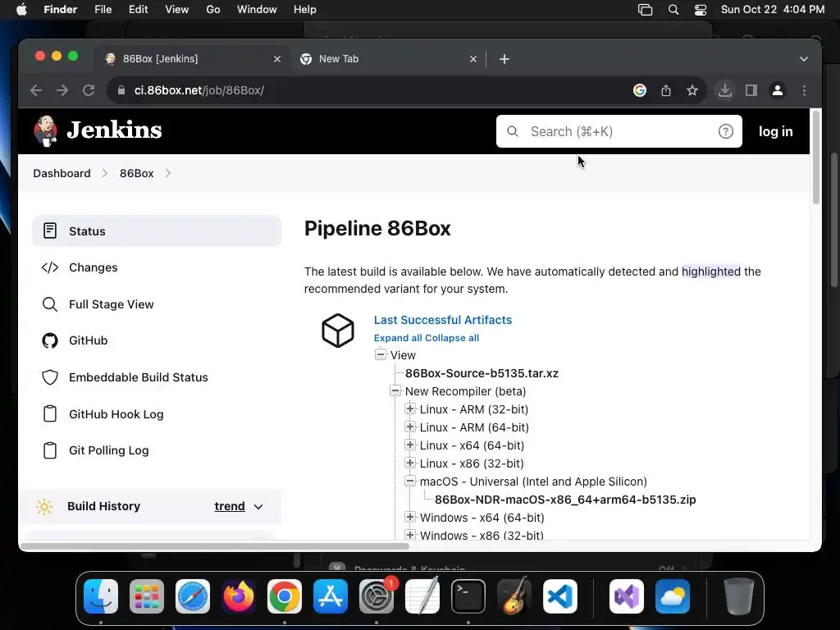Collapse the macOS - Universal node
The image size is (840, 630).
(x=410, y=481)
